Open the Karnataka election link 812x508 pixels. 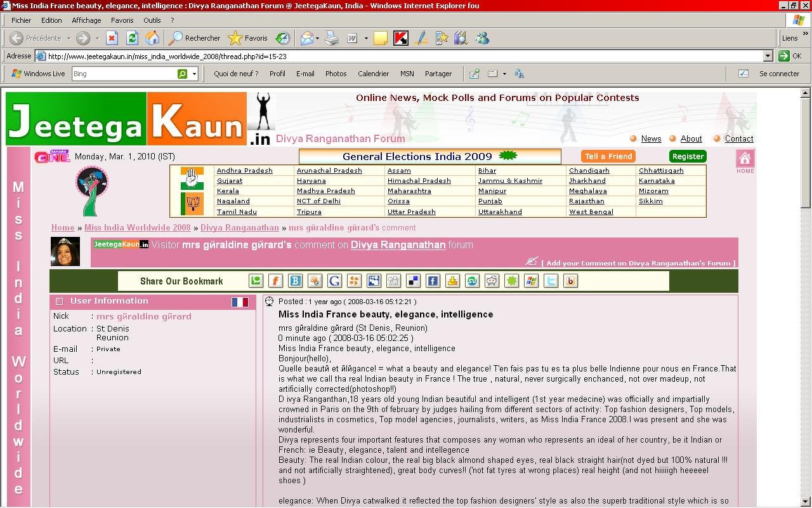tap(657, 180)
